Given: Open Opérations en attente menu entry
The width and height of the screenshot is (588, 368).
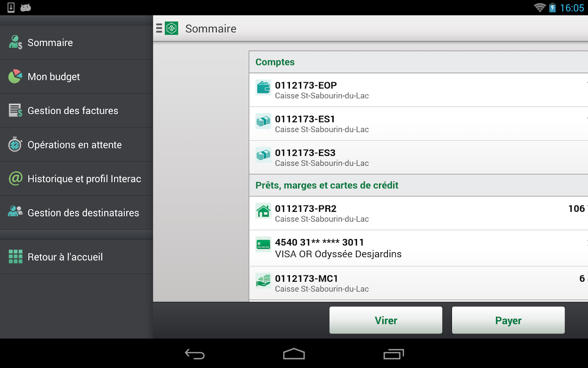Looking at the screenshot, I should pyautogui.click(x=76, y=144).
